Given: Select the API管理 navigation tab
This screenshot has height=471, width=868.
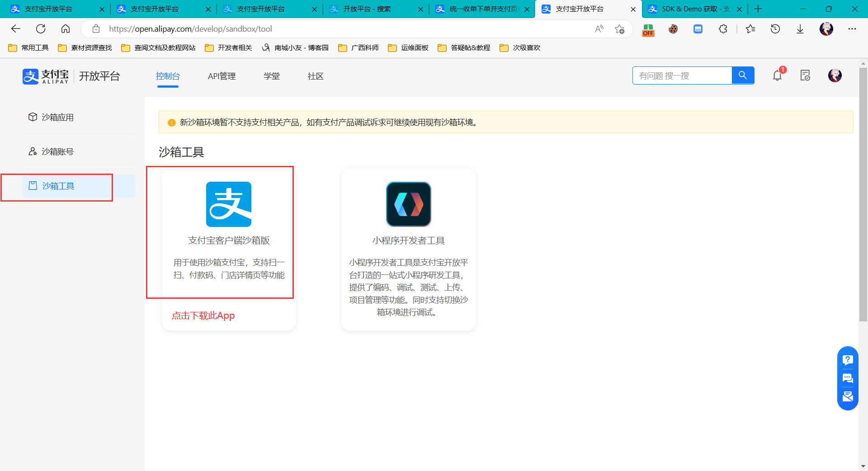Looking at the screenshot, I should coord(222,76).
